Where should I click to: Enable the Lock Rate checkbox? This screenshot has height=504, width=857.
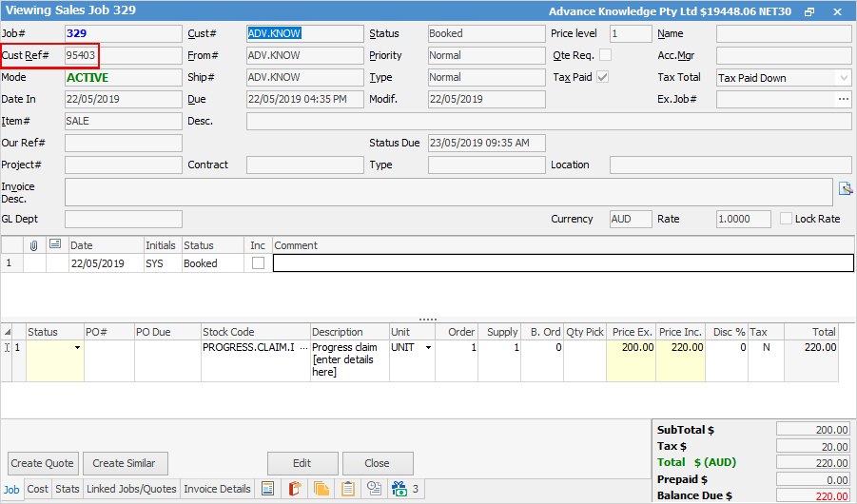coord(786,219)
